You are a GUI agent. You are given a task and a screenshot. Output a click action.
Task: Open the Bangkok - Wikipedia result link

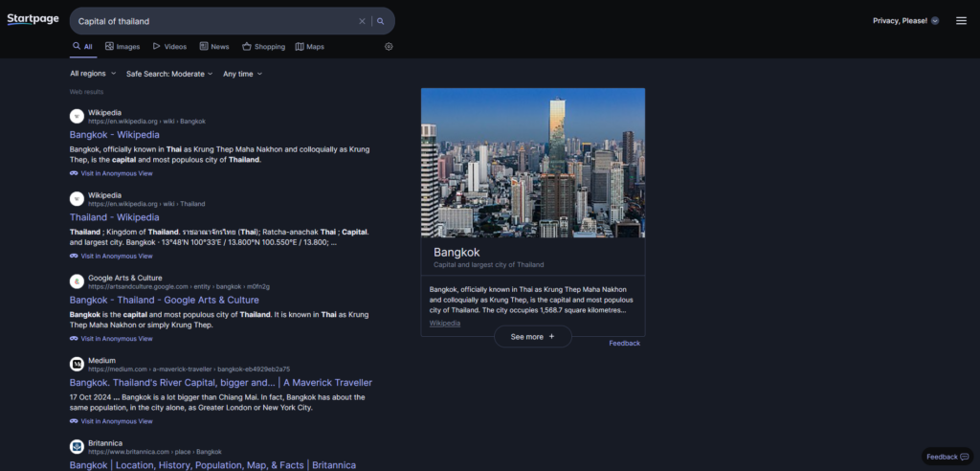(x=114, y=135)
